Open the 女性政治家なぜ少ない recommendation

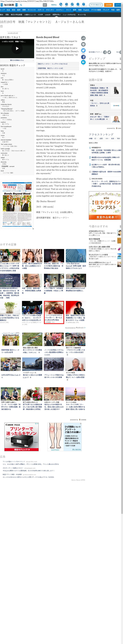tap(105, 233)
